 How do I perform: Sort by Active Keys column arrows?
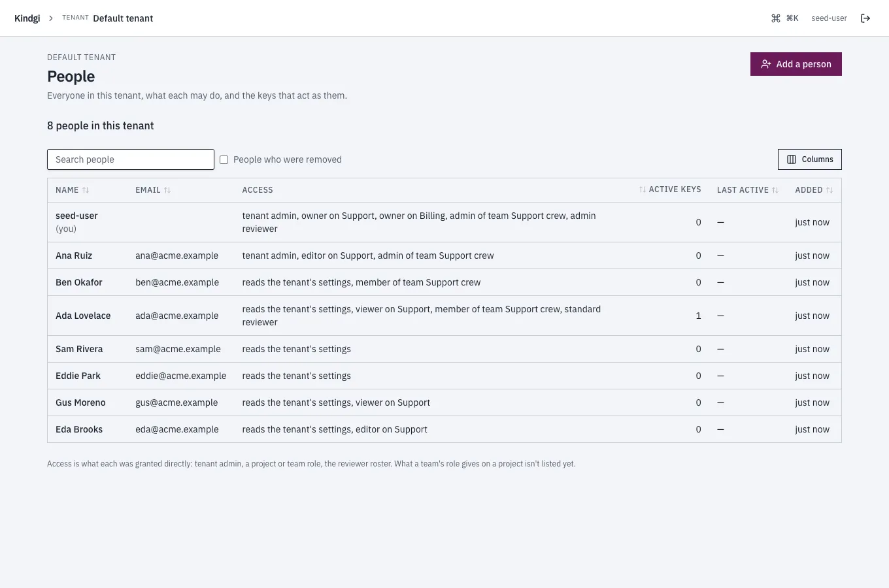coord(643,189)
